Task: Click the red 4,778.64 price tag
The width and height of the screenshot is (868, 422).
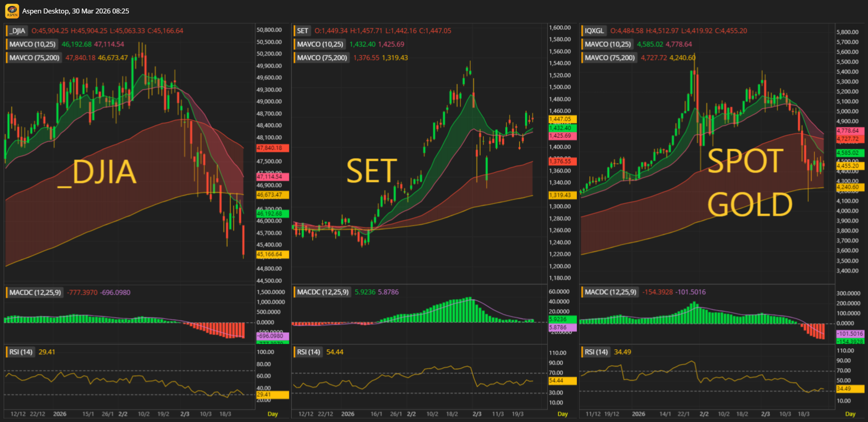Action: tap(850, 131)
